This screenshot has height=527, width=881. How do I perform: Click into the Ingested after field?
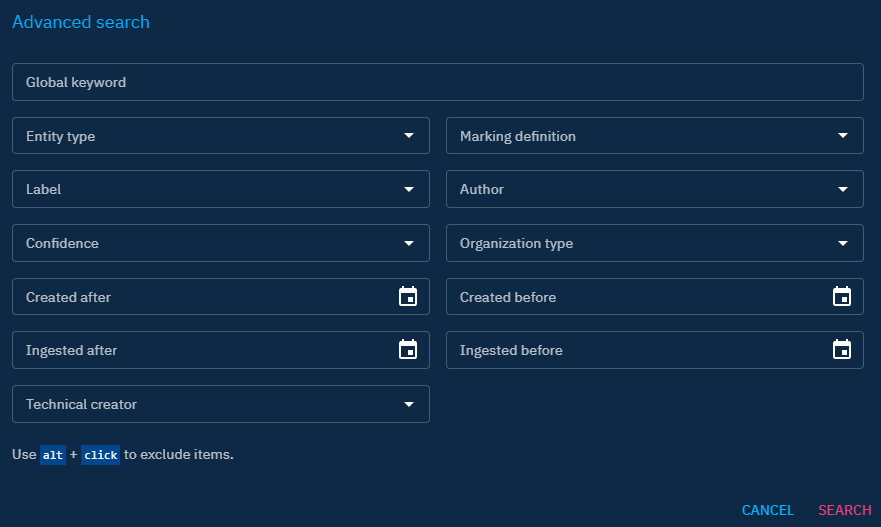[x=200, y=351]
